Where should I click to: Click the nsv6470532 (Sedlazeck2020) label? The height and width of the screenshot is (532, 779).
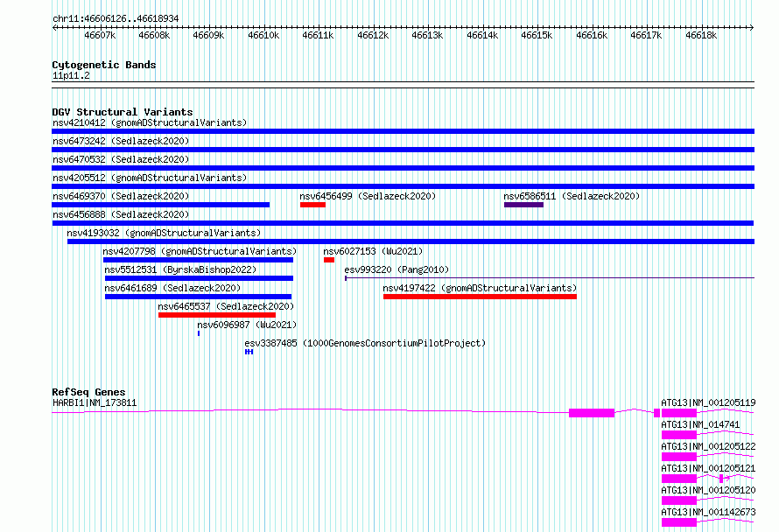point(121,159)
